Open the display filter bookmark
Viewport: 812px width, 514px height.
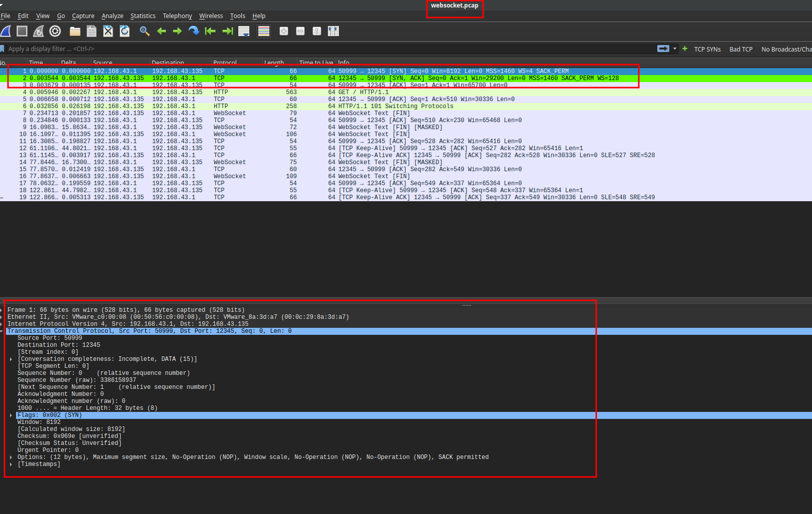[3, 49]
